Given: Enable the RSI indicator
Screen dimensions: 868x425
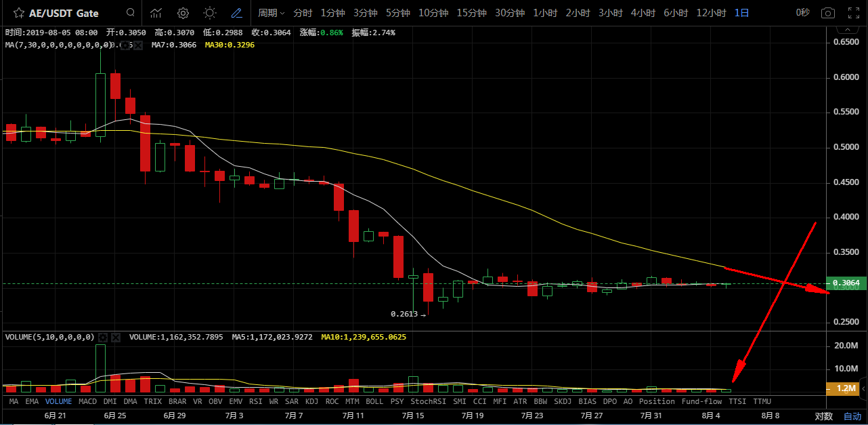Looking at the screenshot, I should pos(255,401).
